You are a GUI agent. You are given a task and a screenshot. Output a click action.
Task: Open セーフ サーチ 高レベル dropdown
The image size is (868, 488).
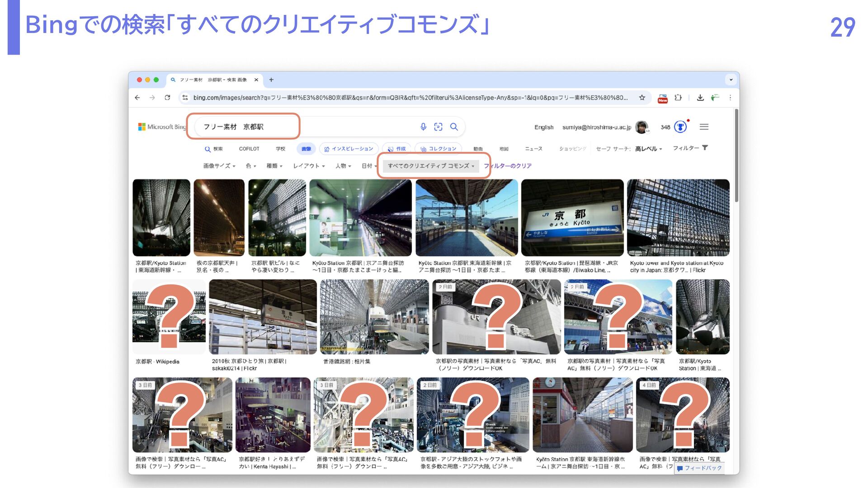click(648, 149)
